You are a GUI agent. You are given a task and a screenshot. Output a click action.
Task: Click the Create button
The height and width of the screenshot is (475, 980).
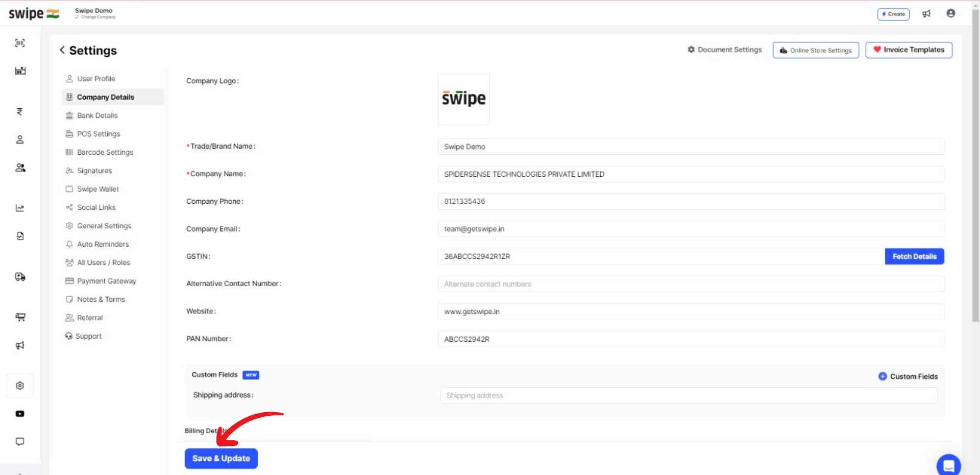pos(893,14)
